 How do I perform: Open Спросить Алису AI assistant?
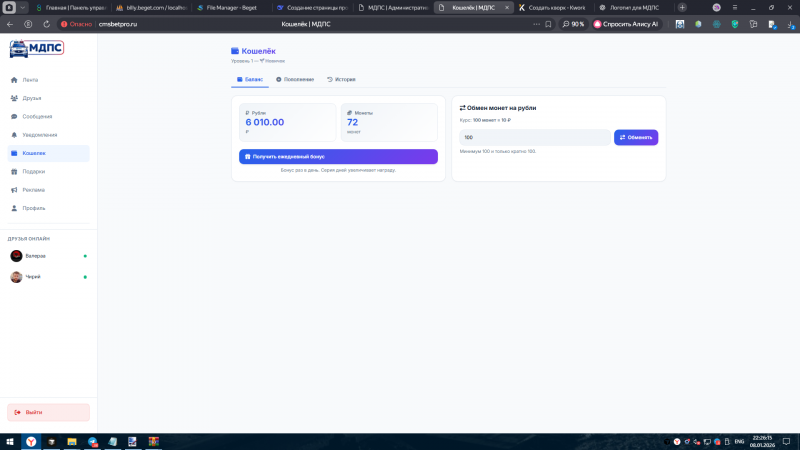pos(626,24)
